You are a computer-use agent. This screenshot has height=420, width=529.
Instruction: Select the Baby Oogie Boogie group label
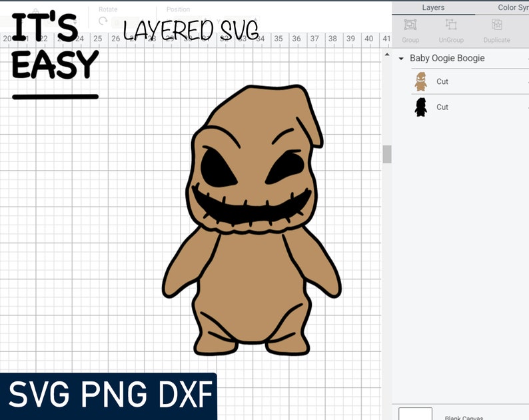(x=447, y=58)
